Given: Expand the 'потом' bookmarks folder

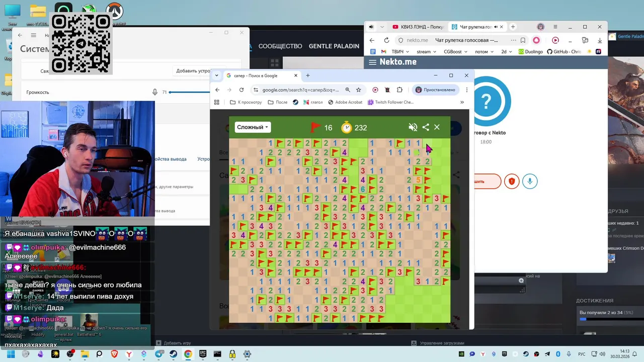Looking at the screenshot, I should point(485,51).
